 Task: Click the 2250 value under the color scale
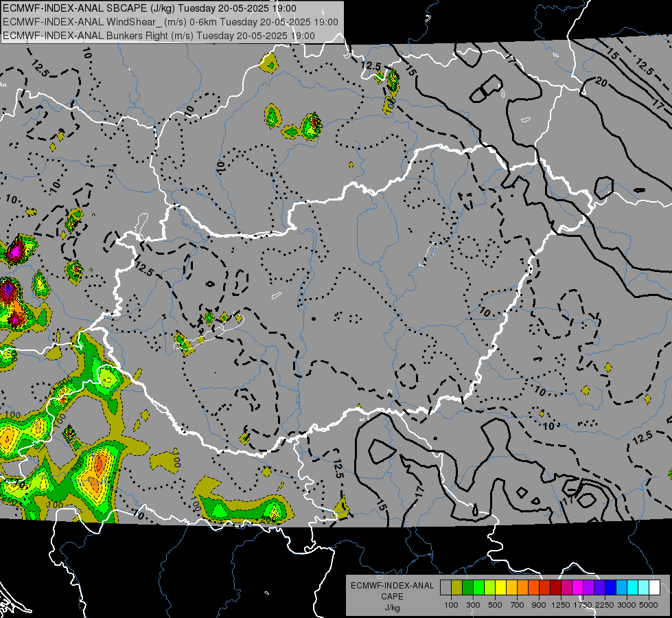click(x=604, y=605)
